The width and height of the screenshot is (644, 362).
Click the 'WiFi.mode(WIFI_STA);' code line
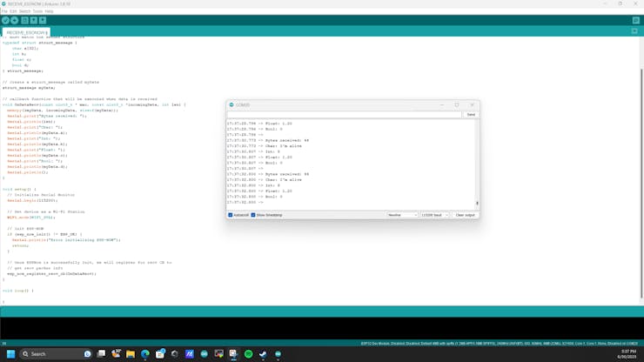coord(30,218)
